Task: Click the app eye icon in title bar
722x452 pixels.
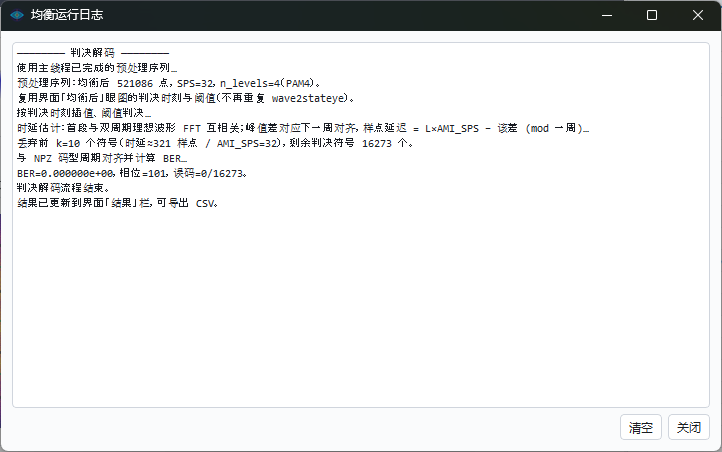Action: click(17, 15)
